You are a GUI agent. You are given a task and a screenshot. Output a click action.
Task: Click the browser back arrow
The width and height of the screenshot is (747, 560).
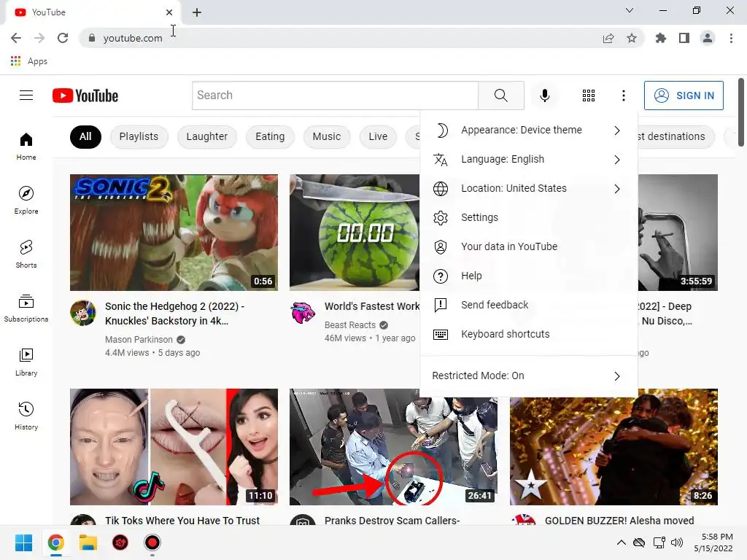click(x=16, y=38)
